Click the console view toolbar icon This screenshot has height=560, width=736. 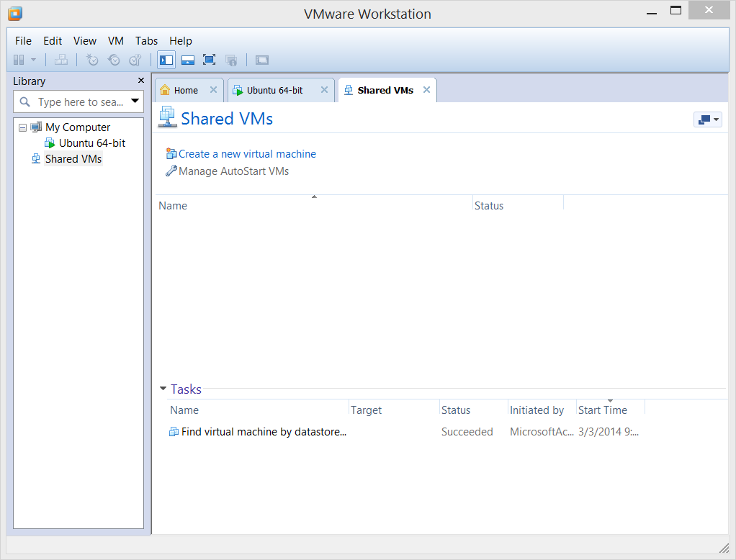pyautogui.click(x=262, y=60)
